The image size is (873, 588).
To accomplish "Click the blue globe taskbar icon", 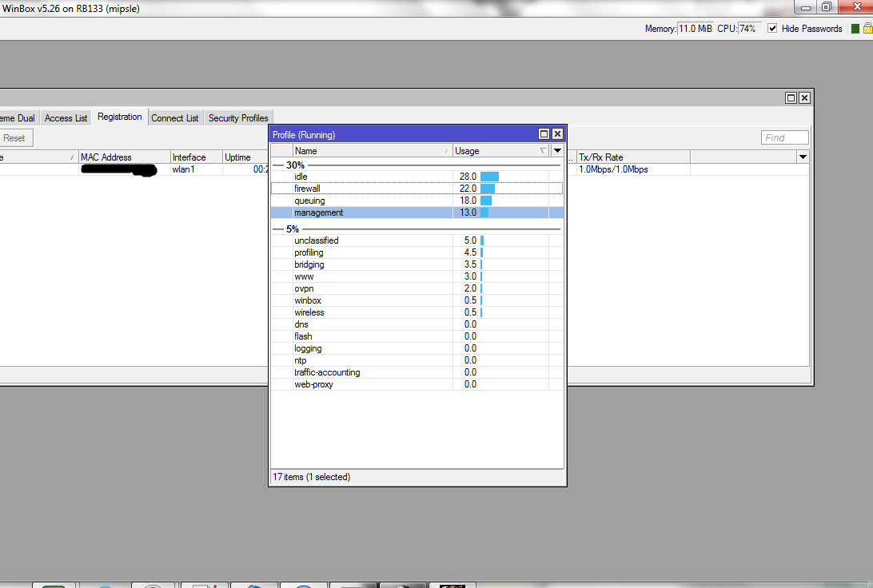I will (304, 586).
